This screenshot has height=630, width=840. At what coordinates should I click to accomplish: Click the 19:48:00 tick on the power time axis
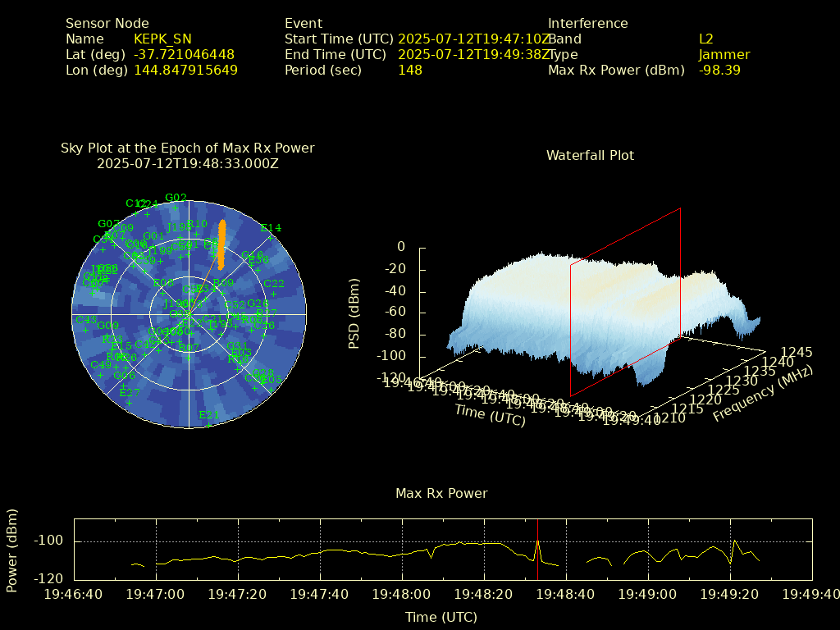pos(402,594)
